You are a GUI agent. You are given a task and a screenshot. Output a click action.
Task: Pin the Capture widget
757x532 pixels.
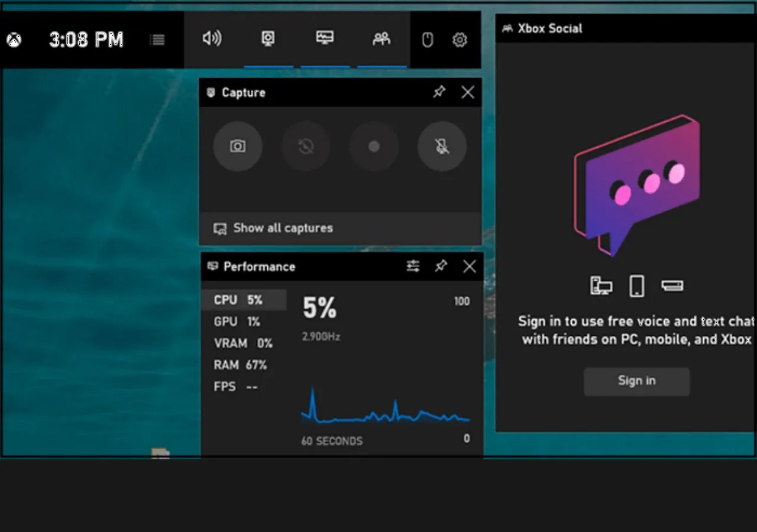(439, 92)
